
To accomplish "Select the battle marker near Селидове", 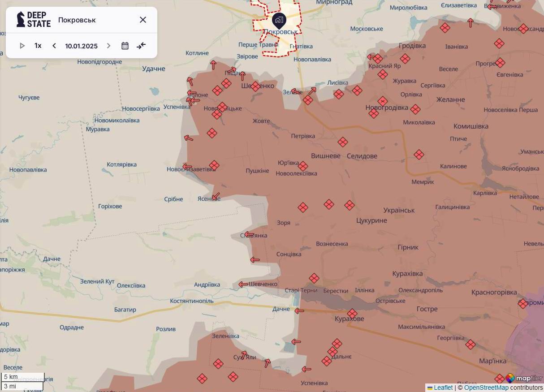I will point(343,142).
